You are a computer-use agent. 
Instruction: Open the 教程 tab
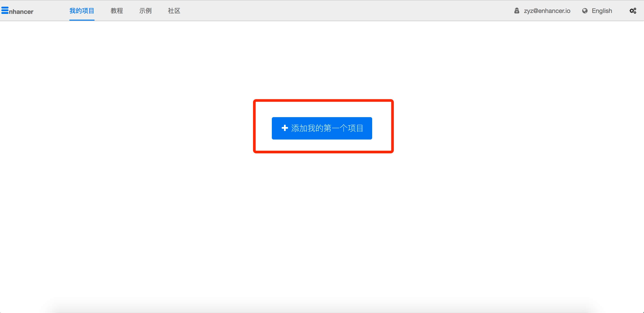[117, 11]
